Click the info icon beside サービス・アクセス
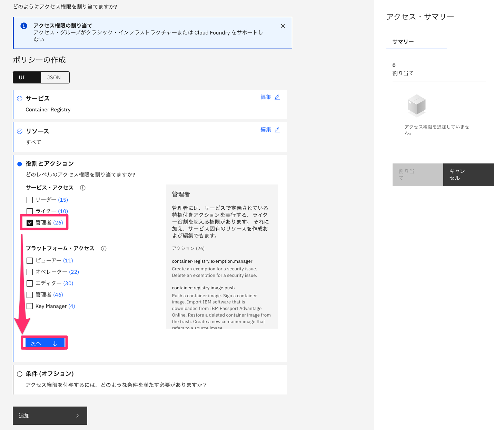Screen dimensions: 504x430 pyautogui.click(x=82, y=188)
